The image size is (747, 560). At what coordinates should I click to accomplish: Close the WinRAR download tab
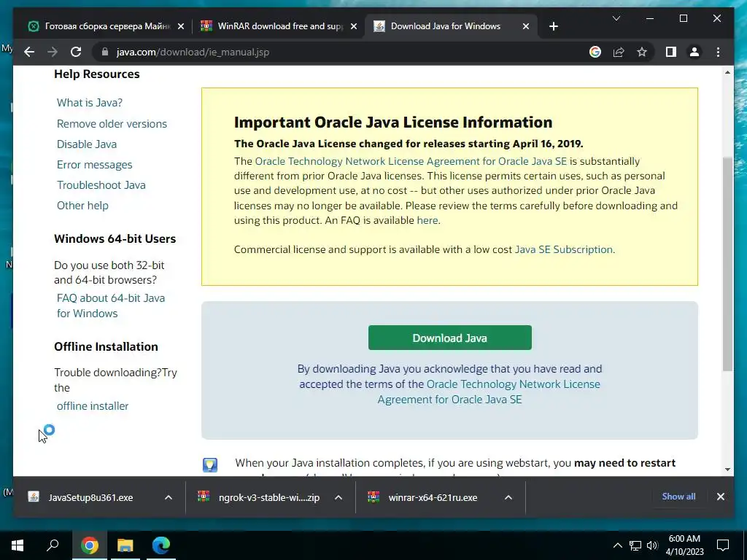coord(354,26)
